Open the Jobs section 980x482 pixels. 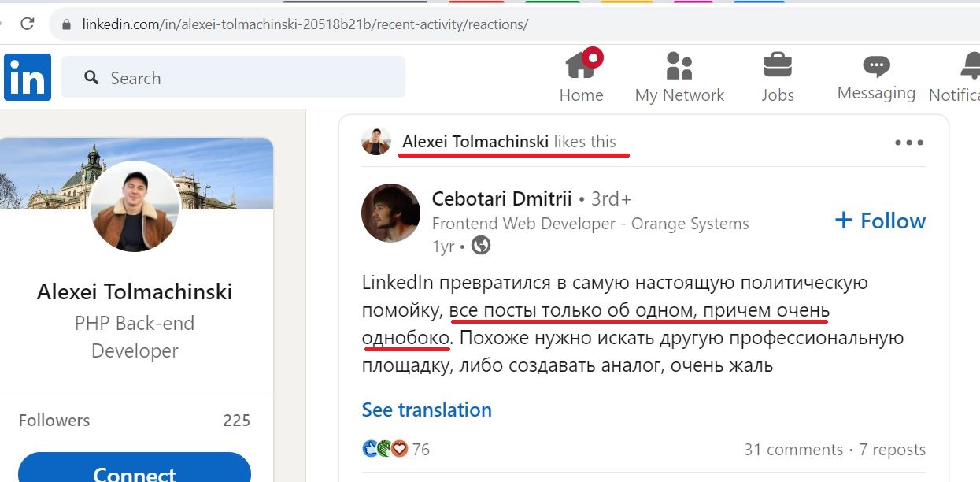pyautogui.click(x=778, y=77)
